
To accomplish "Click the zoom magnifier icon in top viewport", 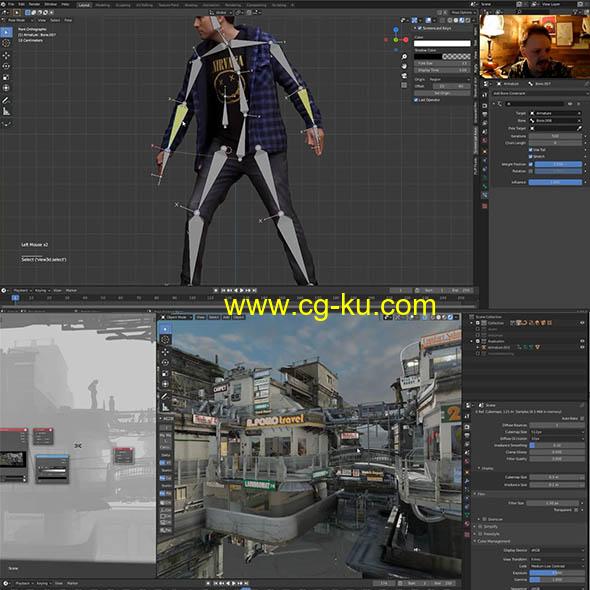I will point(404,57).
